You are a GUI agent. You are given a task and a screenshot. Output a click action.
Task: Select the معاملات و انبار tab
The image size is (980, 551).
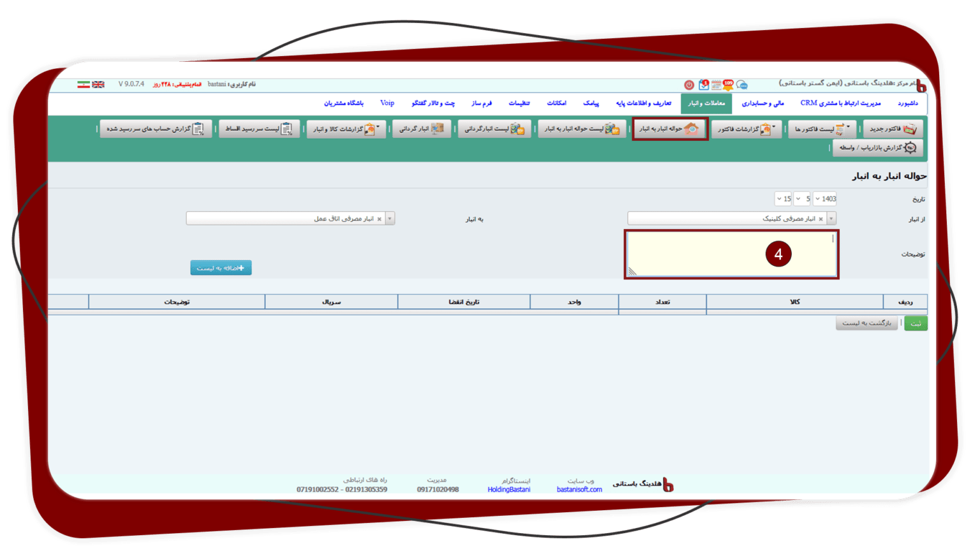point(706,103)
